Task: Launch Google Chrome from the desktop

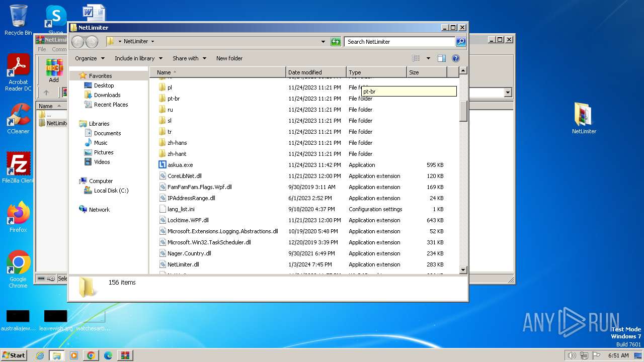Action: coord(18,269)
